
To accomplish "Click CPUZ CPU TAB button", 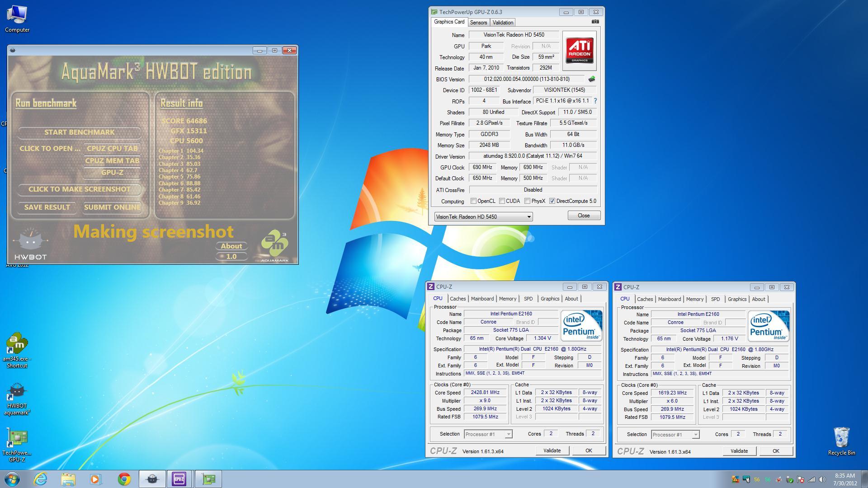I will tap(112, 149).
